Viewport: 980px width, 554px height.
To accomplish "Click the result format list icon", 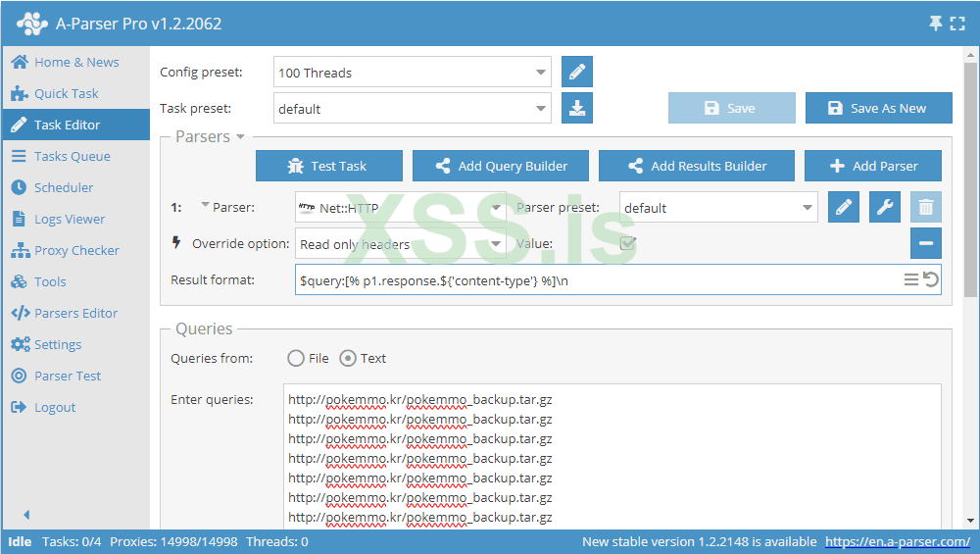I will tap(911, 279).
